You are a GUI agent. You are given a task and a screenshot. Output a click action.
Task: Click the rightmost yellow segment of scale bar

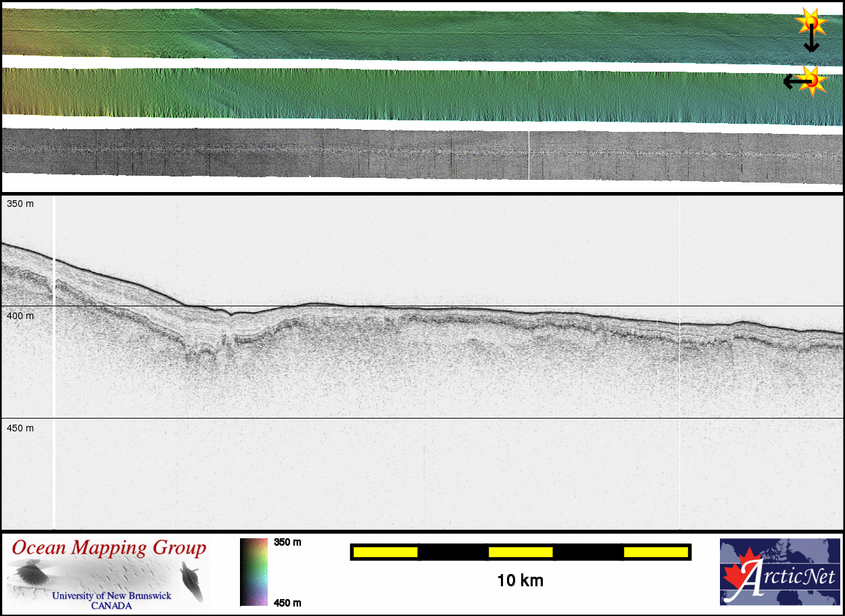[655, 552]
